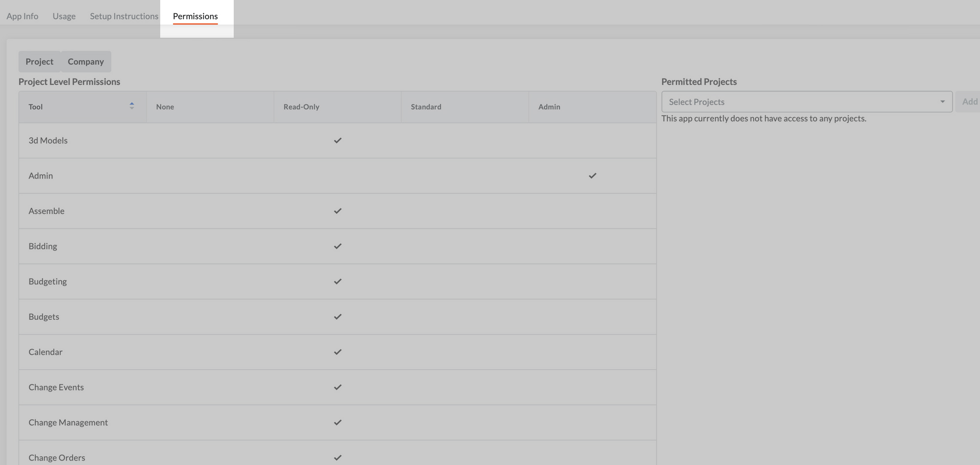Image resolution: width=980 pixels, height=465 pixels.
Task: Open the Select Projects dropdown
Action: pos(807,102)
